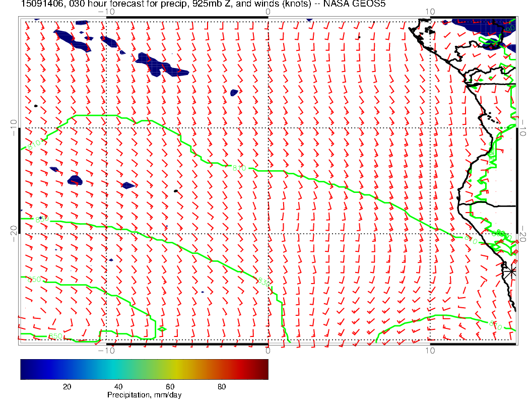This screenshot has width=532, height=411.
Task: Click the 850 contour label at the bottom-left
Action: point(55,336)
